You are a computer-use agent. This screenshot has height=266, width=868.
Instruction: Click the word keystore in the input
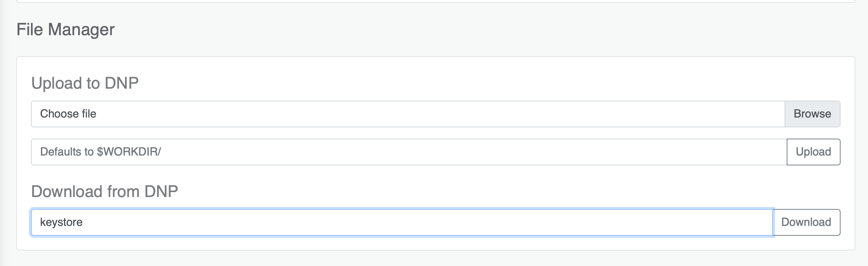(61, 222)
